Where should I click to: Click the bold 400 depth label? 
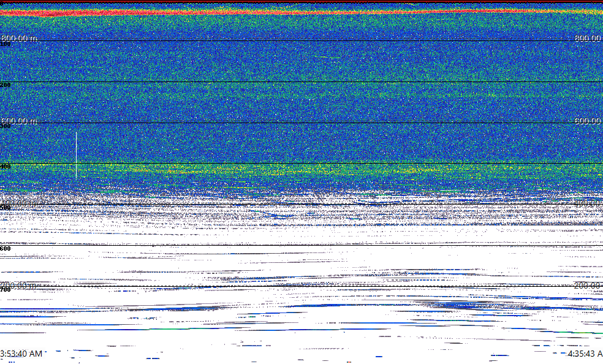tap(6, 167)
